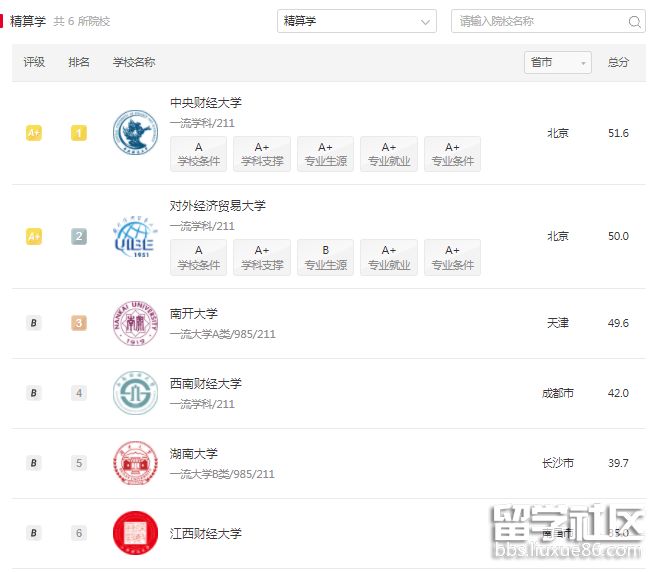
Task: Click the A+ rating badge for 中央财经大学
Action: pyautogui.click(x=34, y=133)
